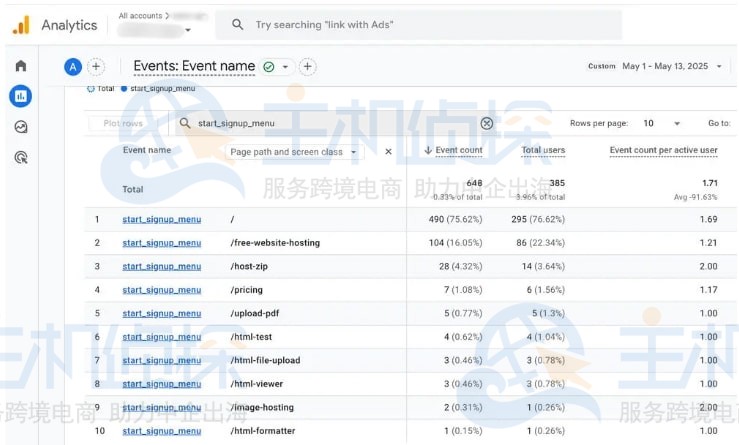Screen dimensions: 739x445
Task: Click the 'A' all users segment badge
Action: [73, 67]
